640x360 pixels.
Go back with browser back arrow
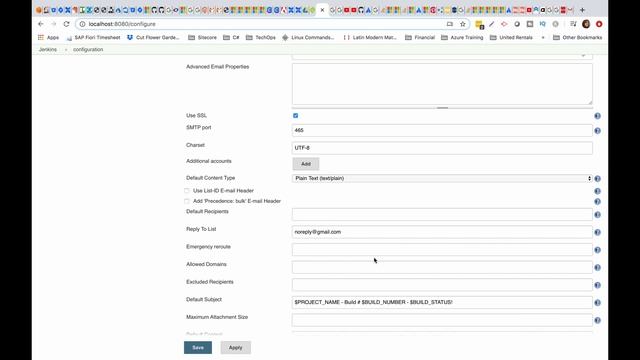coord(41,24)
